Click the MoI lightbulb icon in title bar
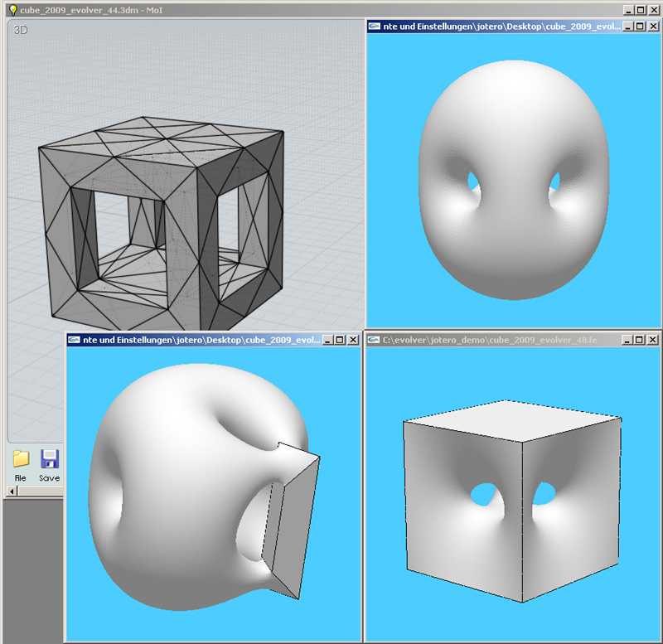663x644 pixels. (12, 10)
